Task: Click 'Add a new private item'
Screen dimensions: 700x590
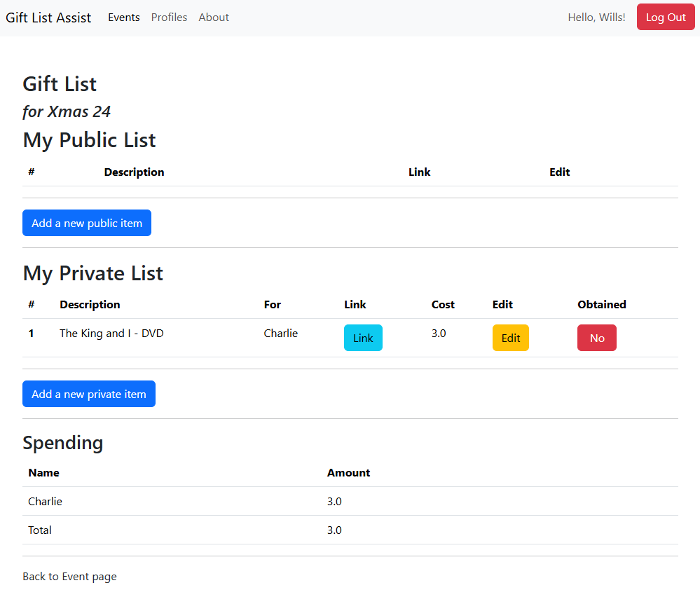Action: pos(89,394)
